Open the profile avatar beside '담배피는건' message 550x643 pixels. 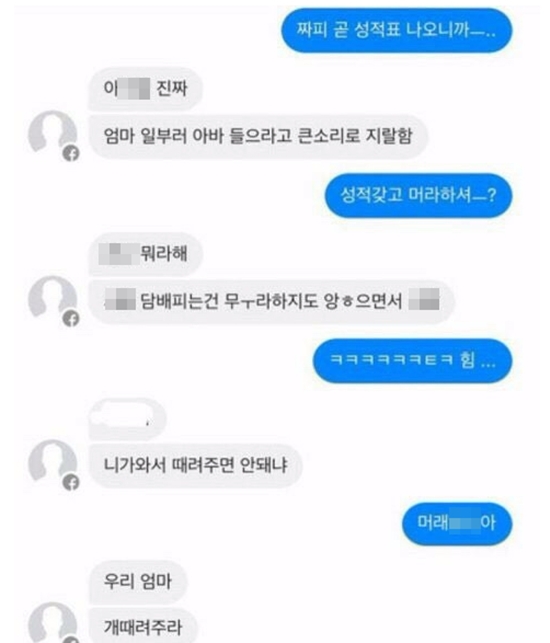(52, 299)
